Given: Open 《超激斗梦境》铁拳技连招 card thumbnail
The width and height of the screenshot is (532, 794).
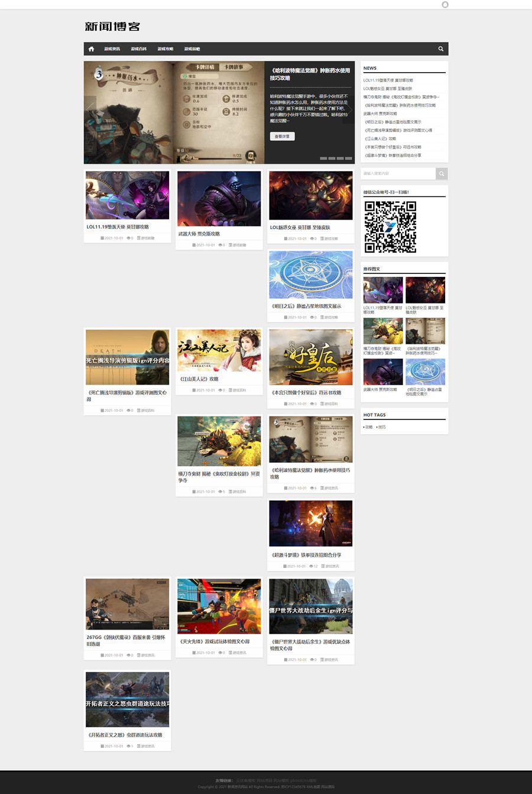Looking at the screenshot, I should (310, 523).
